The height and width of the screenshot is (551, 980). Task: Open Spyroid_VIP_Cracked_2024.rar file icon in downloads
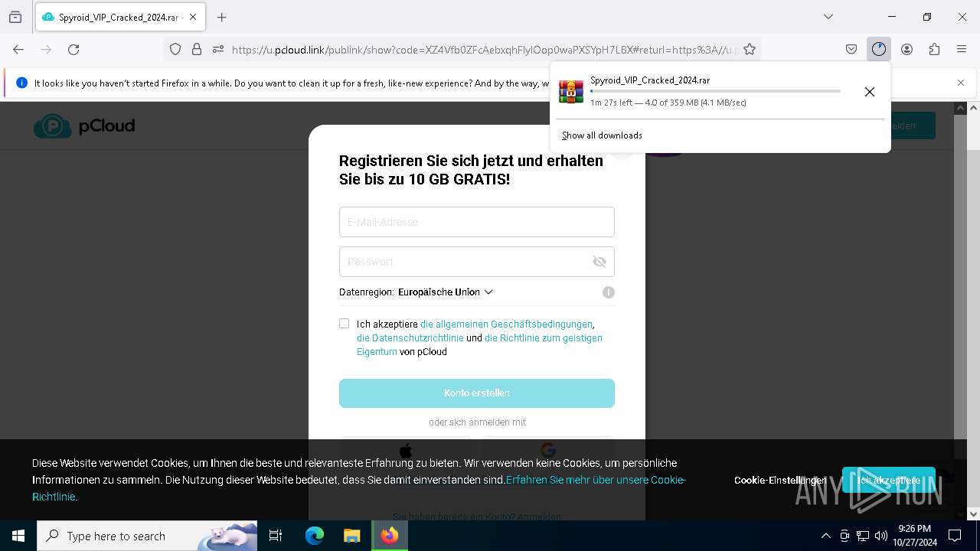570,91
